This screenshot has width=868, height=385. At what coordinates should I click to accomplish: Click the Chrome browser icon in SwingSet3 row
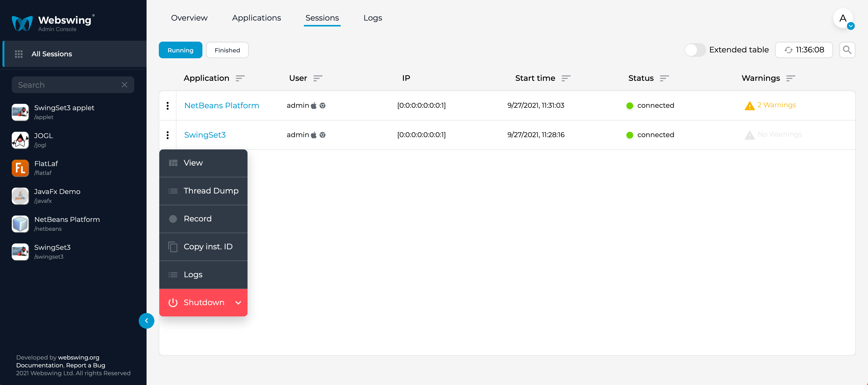pos(322,135)
